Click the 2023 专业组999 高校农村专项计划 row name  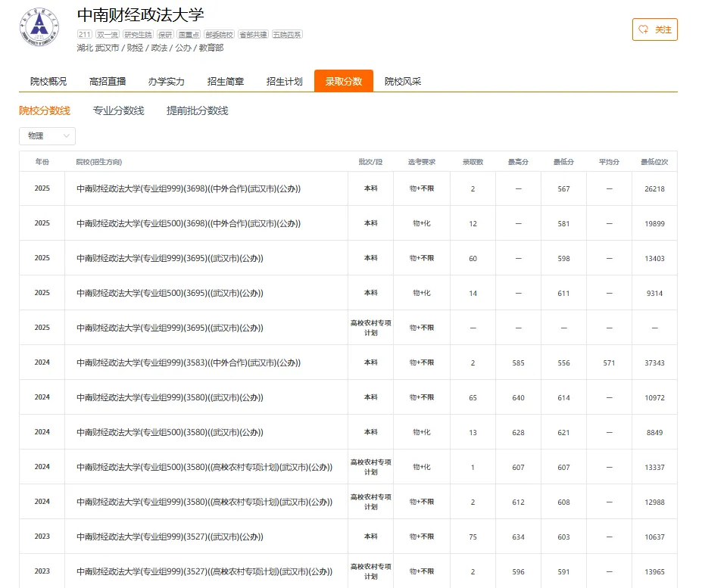point(204,572)
